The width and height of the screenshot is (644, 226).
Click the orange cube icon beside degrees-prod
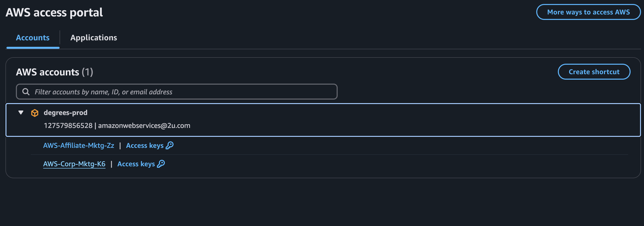pyautogui.click(x=35, y=113)
